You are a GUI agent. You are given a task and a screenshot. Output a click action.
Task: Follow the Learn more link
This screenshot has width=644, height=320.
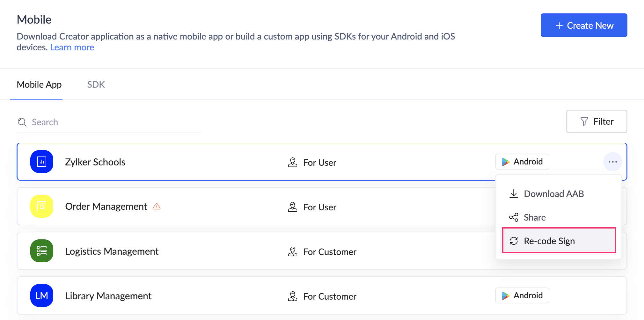[x=72, y=47]
